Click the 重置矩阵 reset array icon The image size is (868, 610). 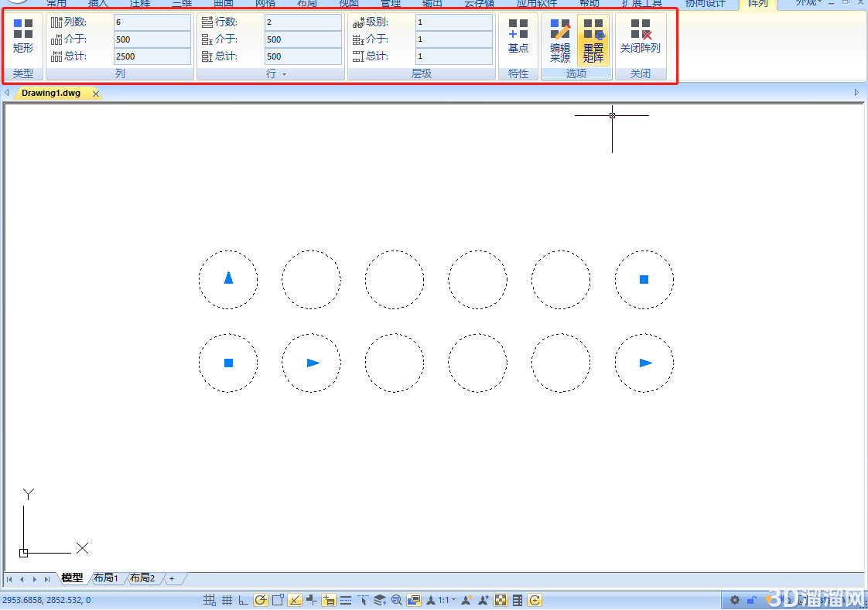(x=593, y=40)
